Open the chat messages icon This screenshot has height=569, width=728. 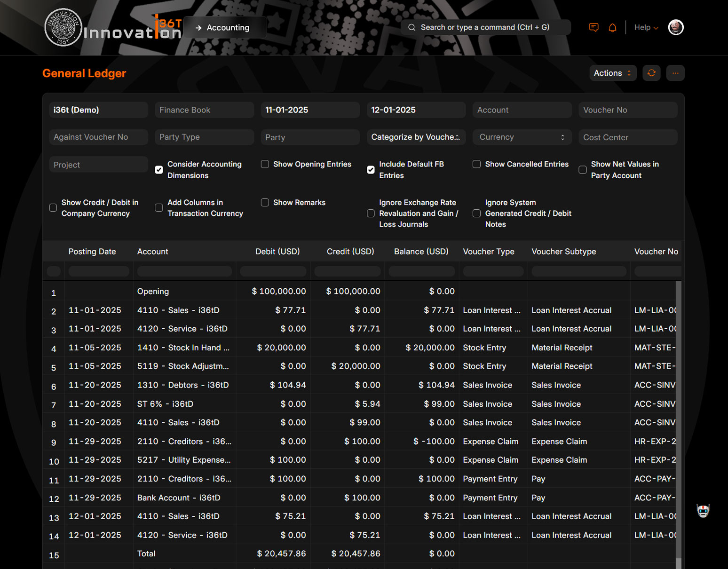coord(593,28)
